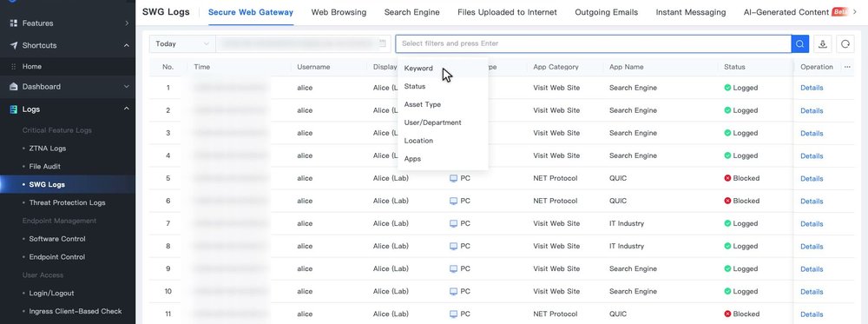Click the App Category column header
Screen dimensions: 868x324
[x=556, y=67]
